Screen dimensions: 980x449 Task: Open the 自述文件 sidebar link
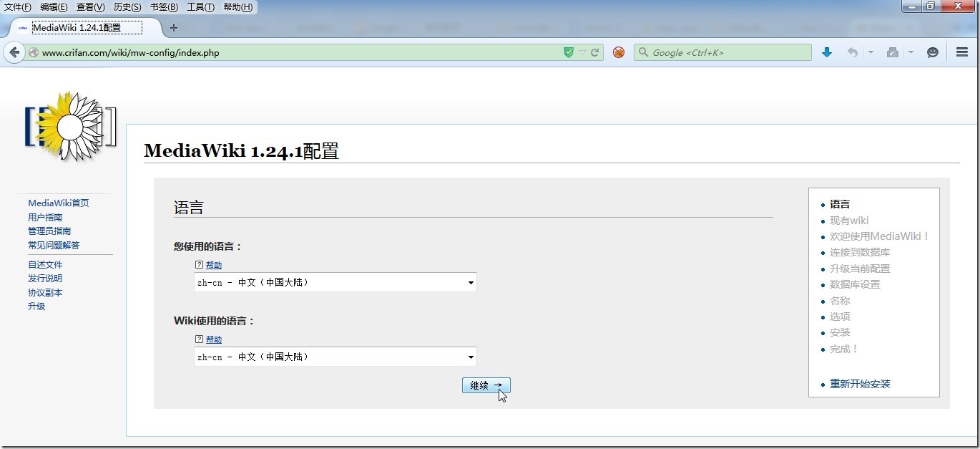[45, 264]
